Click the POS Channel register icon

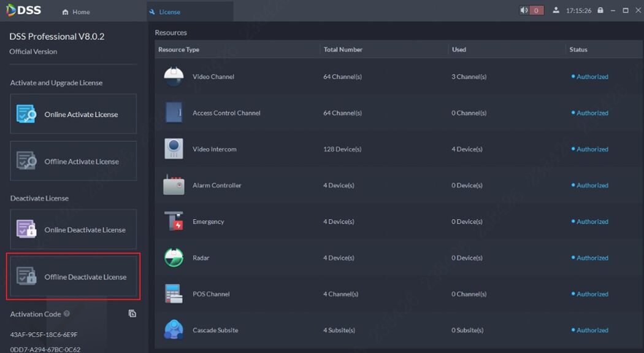(x=174, y=294)
